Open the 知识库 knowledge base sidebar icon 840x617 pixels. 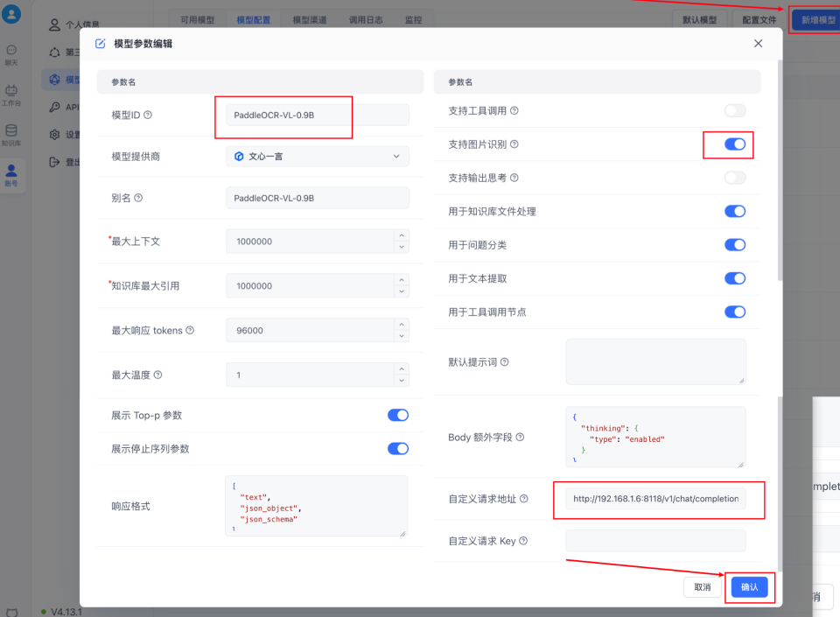pos(10,131)
